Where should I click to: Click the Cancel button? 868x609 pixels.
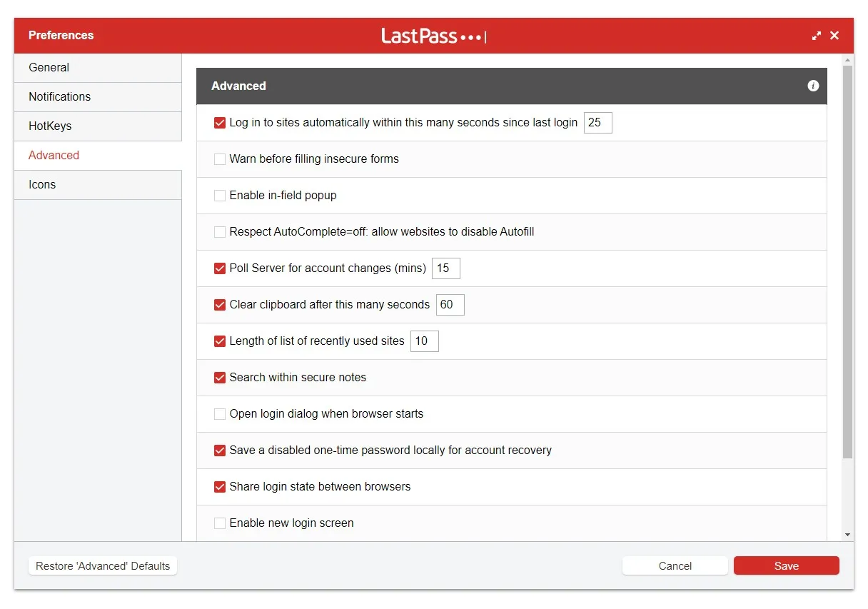[675, 566]
